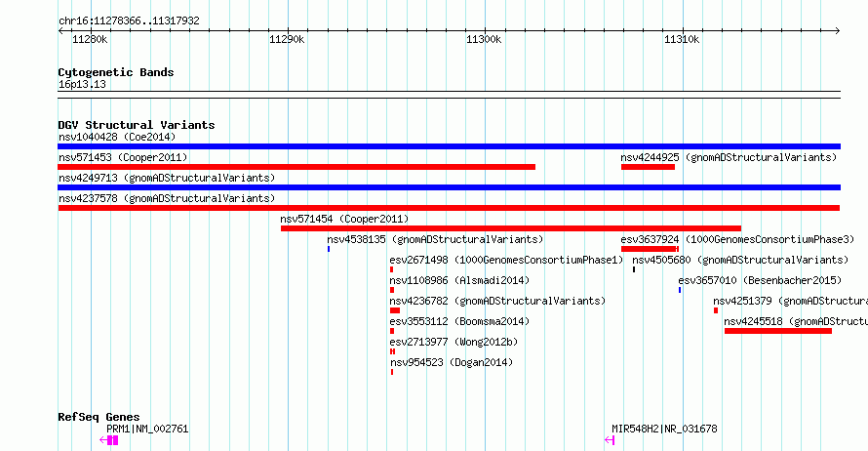
Task: Click the nsv1040428 (Coe2014) blue variant bar
Action: [449, 146]
